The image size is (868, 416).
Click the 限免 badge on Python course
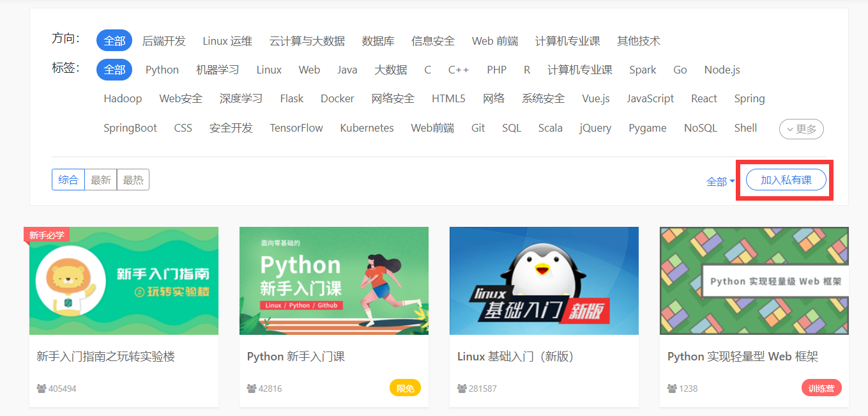tap(405, 388)
